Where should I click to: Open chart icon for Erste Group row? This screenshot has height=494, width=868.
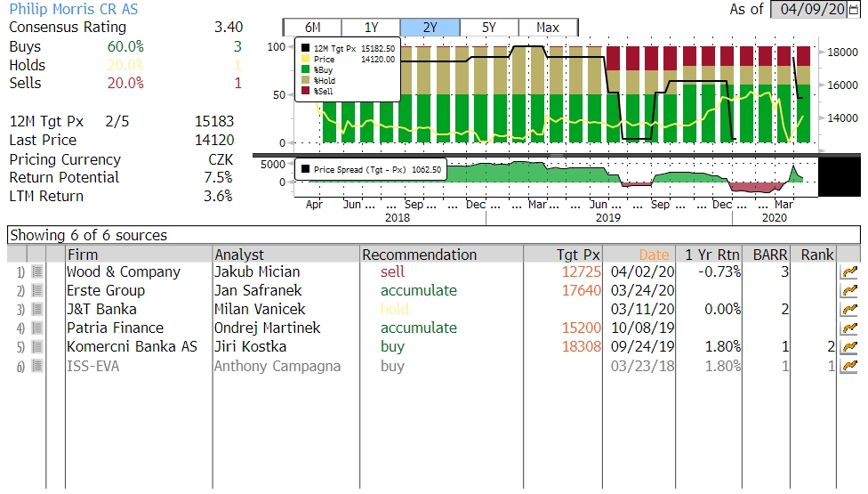(848, 291)
